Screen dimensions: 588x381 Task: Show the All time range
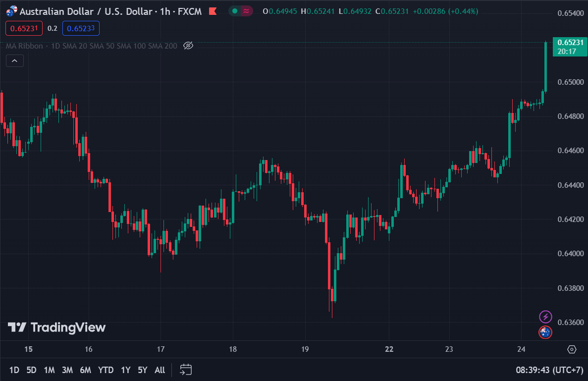tap(160, 370)
